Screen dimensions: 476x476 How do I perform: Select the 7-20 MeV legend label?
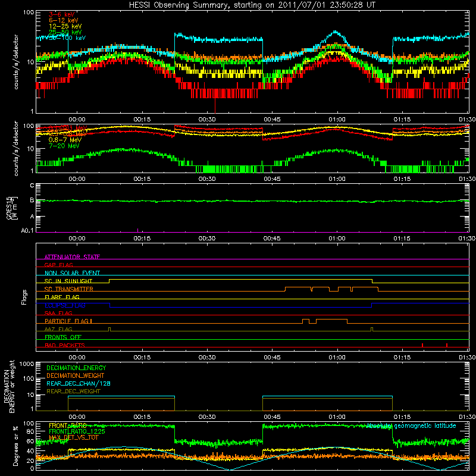click(x=64, y=146)
